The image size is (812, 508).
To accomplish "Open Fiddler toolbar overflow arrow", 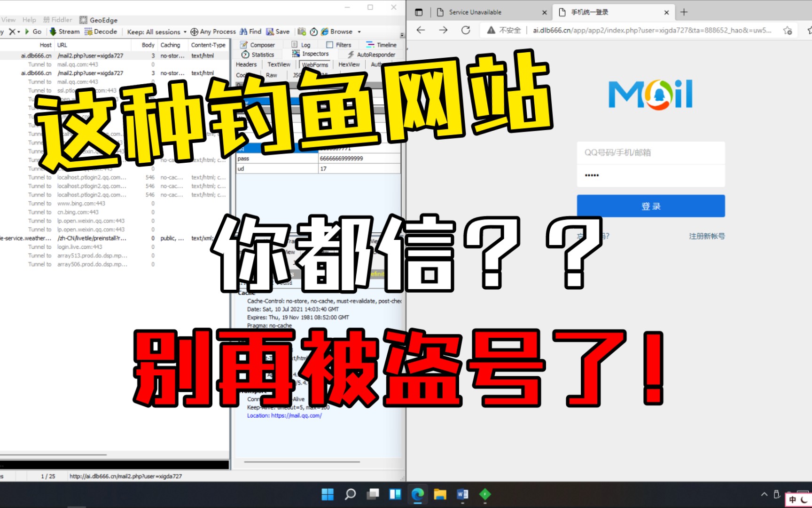I will coord(402,35).
